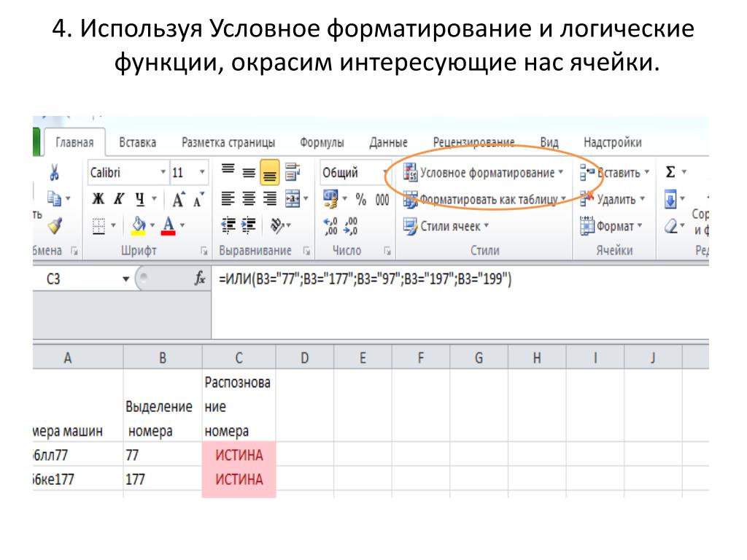Screen dimensions: 747x560
Task: Toggle bold Ж formatting
Action: tap(98, 199)
